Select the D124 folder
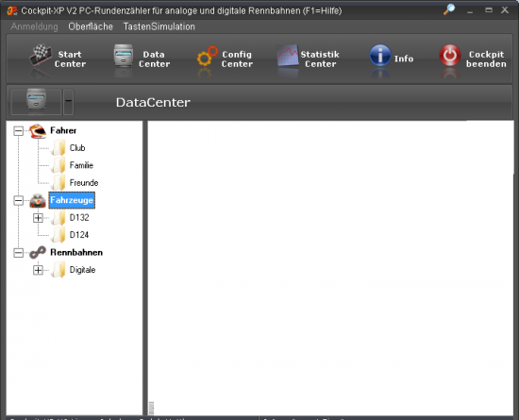Image resolution: width=519 pixels, height=420 pixels. (x=78, y=235)
